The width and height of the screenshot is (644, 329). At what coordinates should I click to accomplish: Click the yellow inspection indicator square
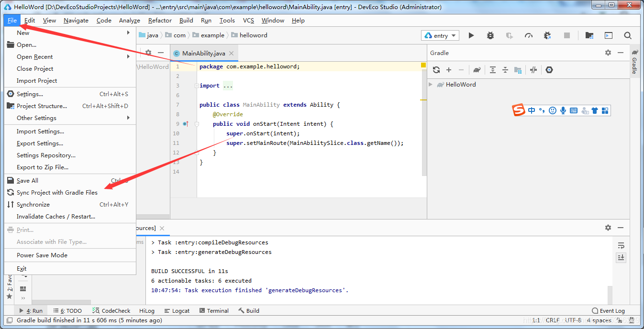[x=423, y=65]
